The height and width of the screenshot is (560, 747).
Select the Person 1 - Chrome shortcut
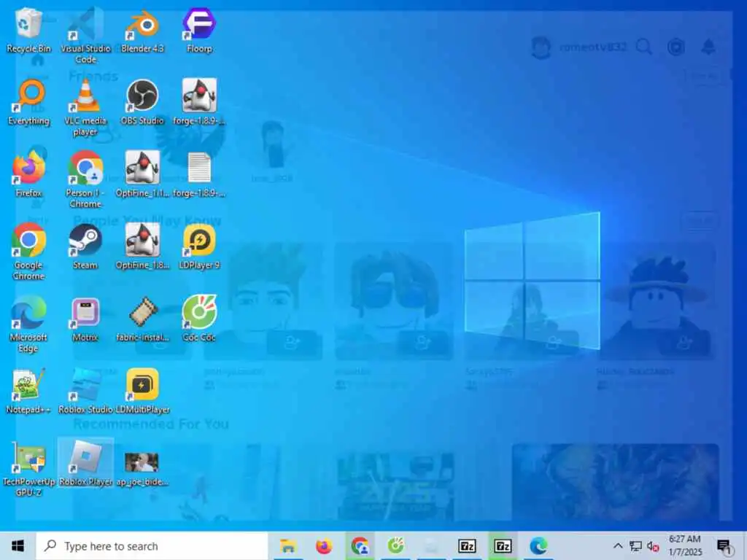[86, 179]
